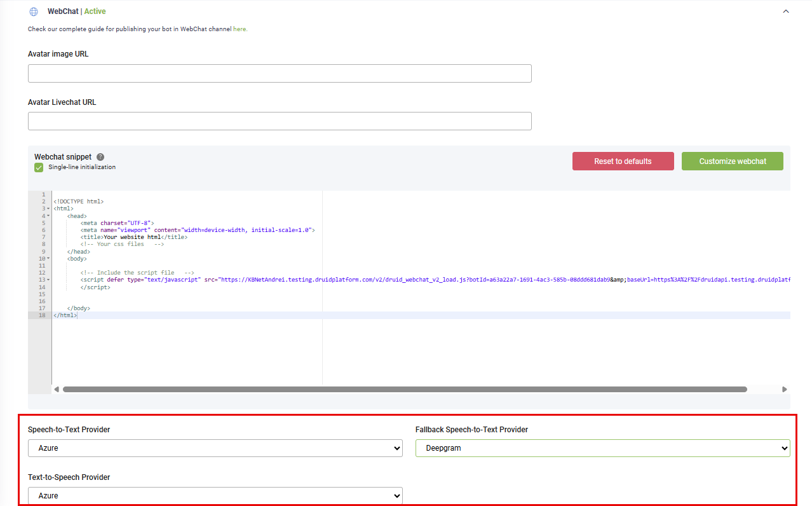Click the code editor's left scroll arrow
The height and width of the screenshot is (506, 812).
click(x=57, y=389)
